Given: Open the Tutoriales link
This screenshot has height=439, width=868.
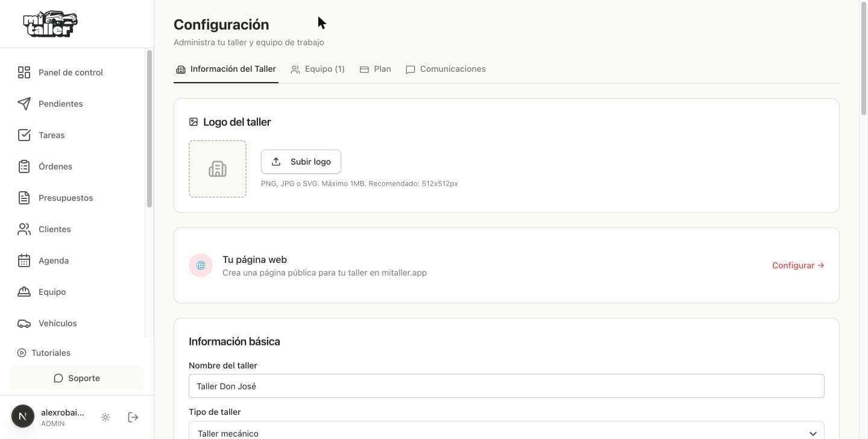Looking at the screenshot, I should point(44,353).
